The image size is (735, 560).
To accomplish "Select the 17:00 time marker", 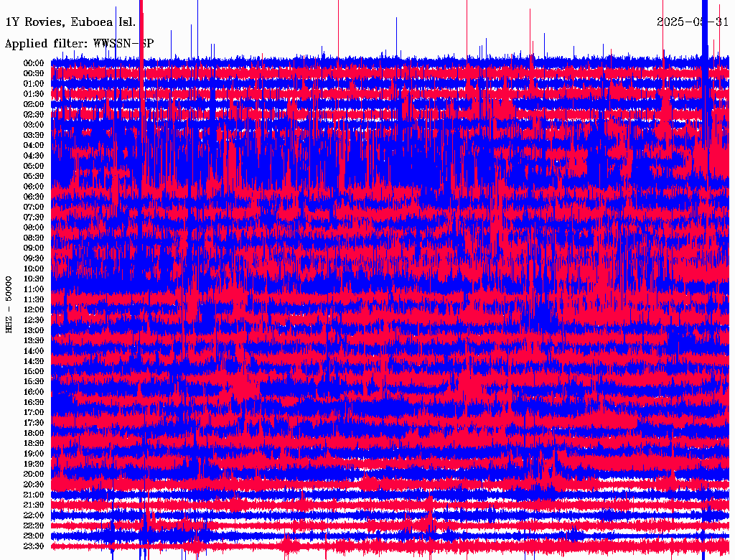I will (x=34, y=413).
